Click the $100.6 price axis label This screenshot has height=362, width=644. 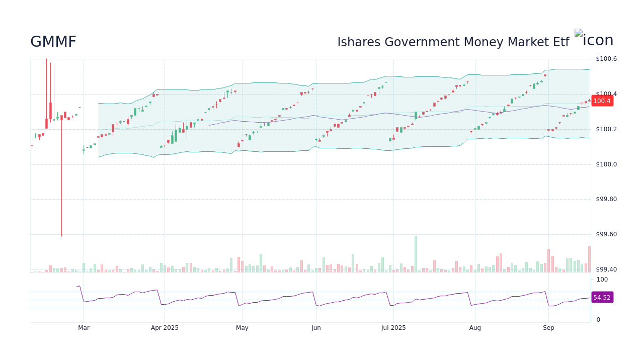coord(606,59)
